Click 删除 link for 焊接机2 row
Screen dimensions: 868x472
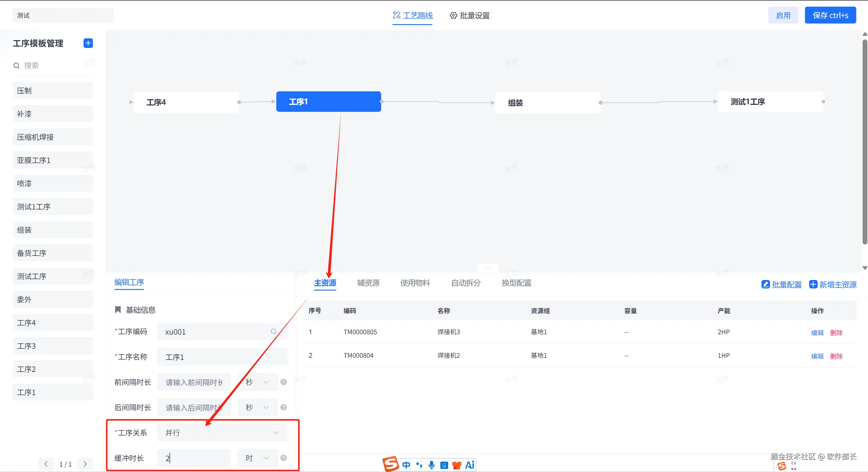[x=836, y=356]
